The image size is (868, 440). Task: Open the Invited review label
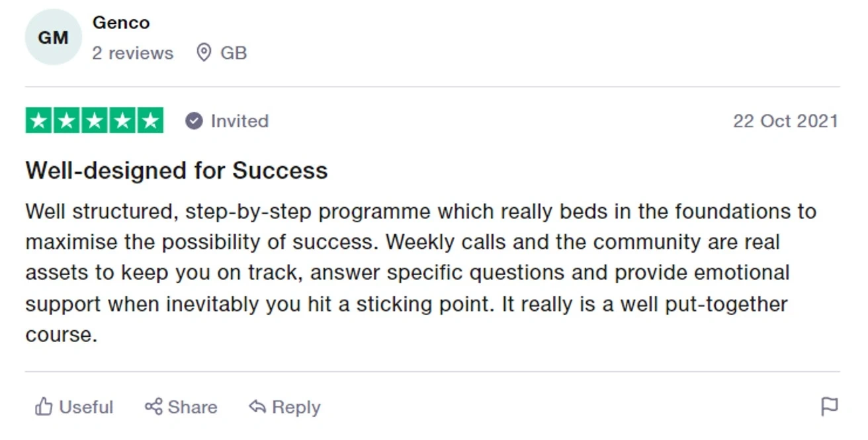pos(239,121)
